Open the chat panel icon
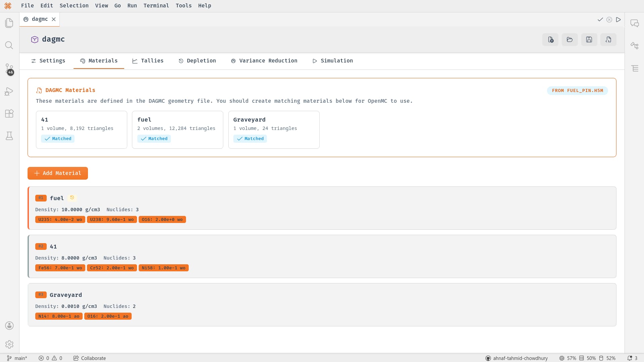Image resolution: width=644 pixels, height=362 pixels. (x=634, y=23)
